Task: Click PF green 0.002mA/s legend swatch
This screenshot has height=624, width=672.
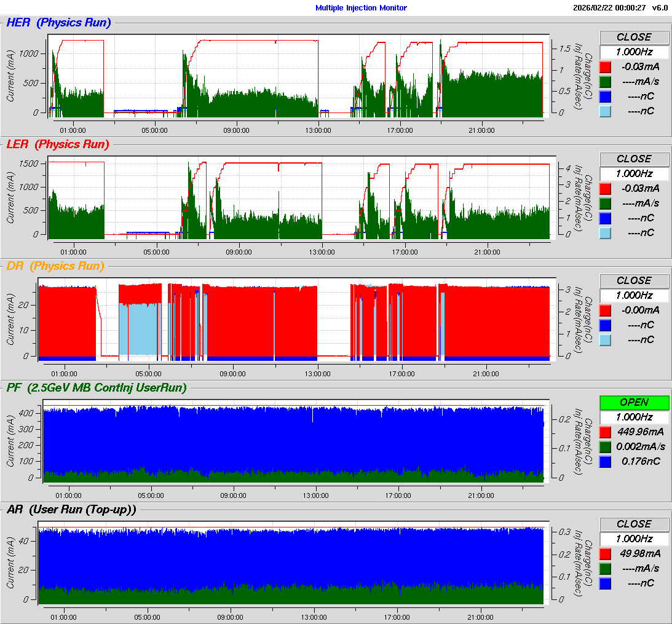Action: pyautogui.click(x=606, y=446)
